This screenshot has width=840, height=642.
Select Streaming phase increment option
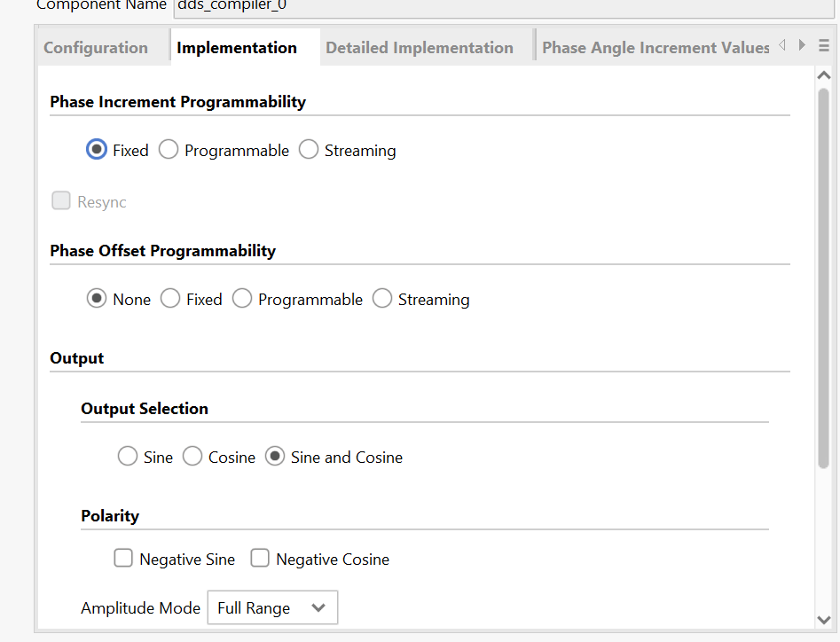[x=309, y=151]
